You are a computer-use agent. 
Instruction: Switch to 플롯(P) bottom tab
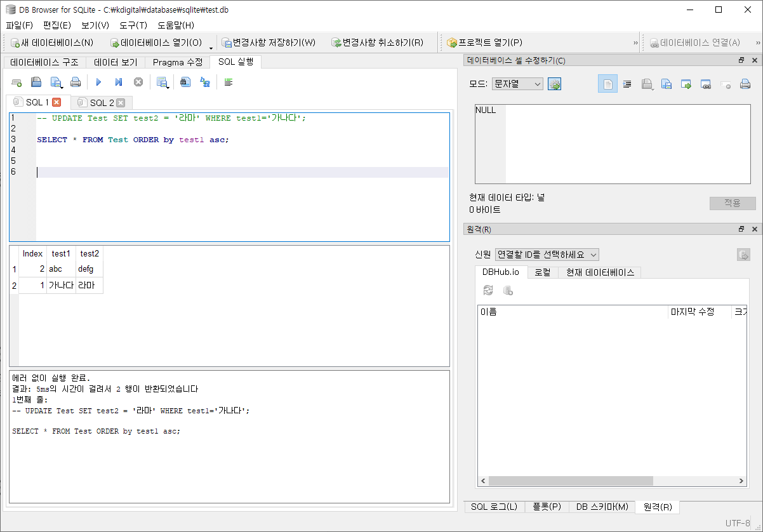tap(547, 507)
